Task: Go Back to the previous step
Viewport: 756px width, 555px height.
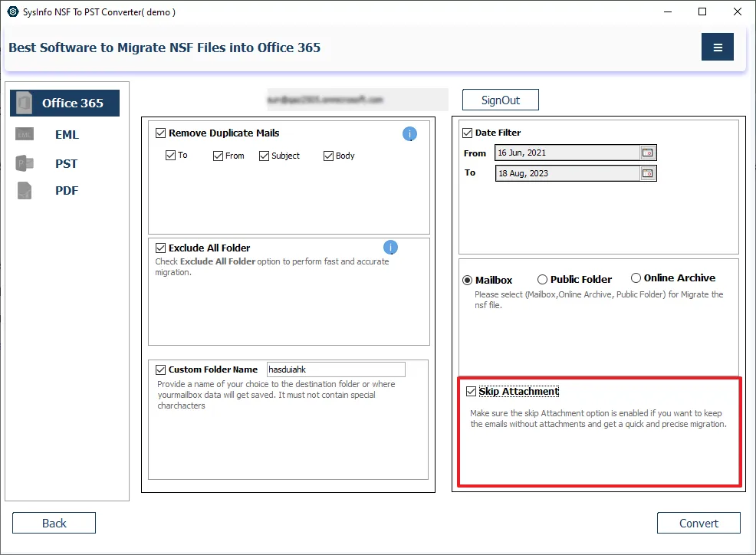Action: [54, 523]
